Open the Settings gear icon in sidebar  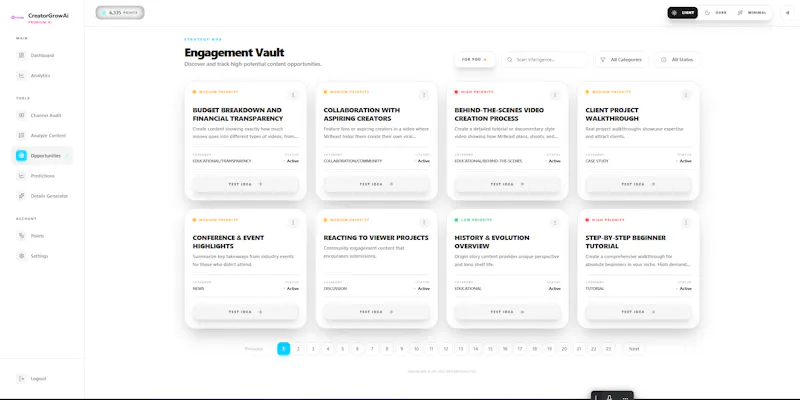click(21, 256)
